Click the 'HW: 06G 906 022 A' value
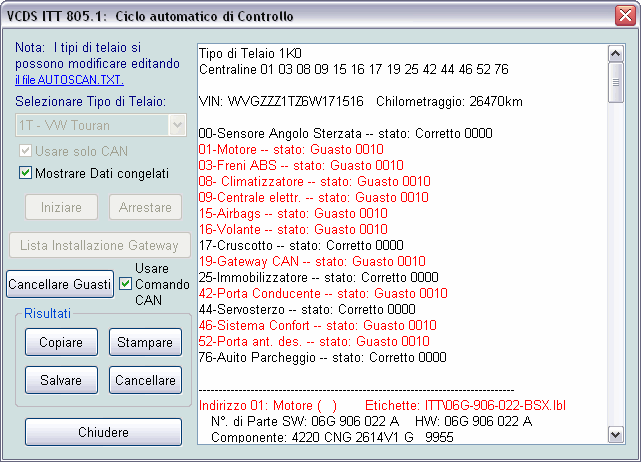The height and width of the screenshot is (462, 641). [x=473, y=421]
